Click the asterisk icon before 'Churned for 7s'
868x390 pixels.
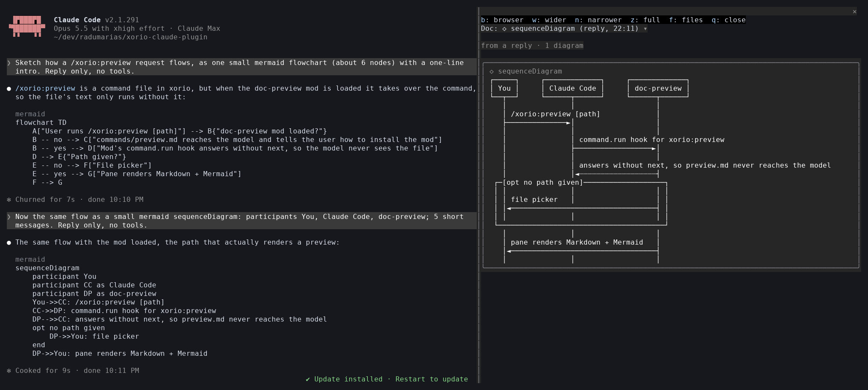(x=9, y=200)
